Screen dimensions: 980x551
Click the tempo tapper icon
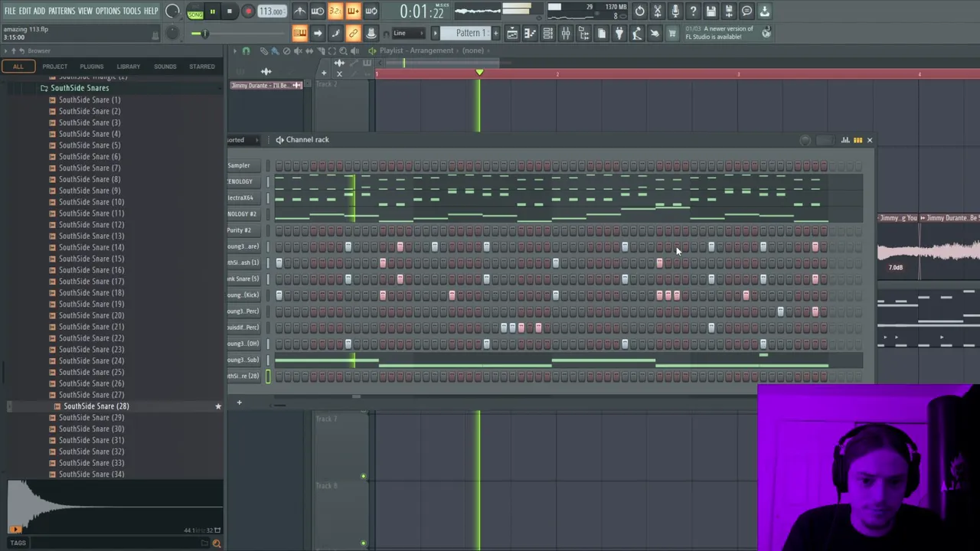[x=637, y=33]
